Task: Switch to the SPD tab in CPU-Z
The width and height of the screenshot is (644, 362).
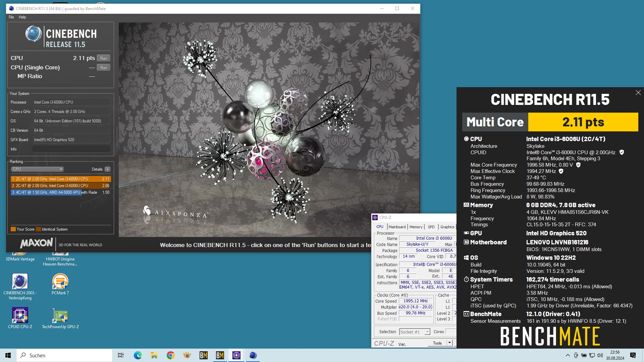Action: coord(431,227)
